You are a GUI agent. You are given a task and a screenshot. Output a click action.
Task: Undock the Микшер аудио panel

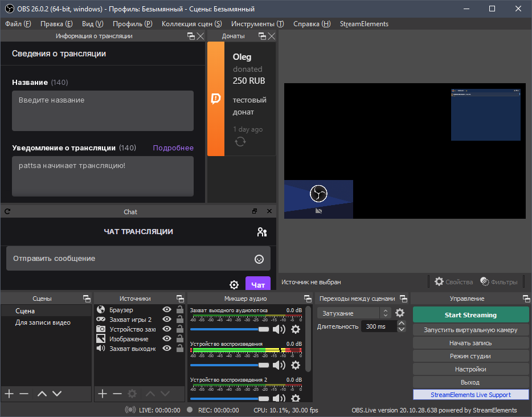click(x=308, y=299)
